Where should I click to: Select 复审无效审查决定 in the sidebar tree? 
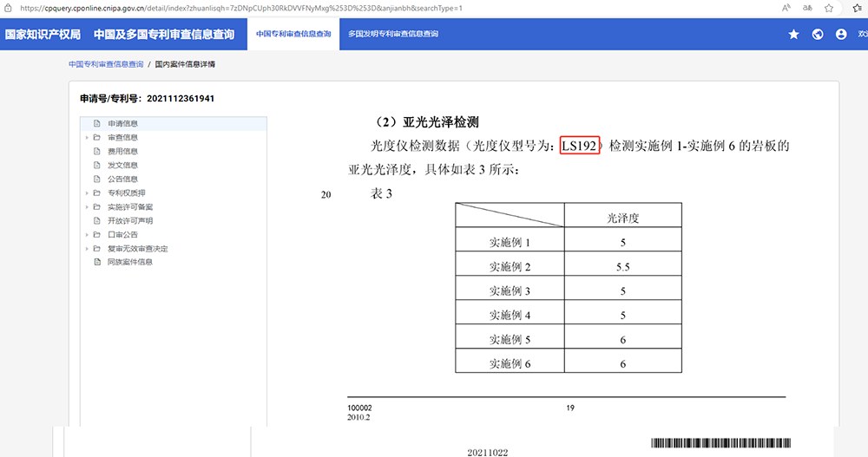click(137, 248)
